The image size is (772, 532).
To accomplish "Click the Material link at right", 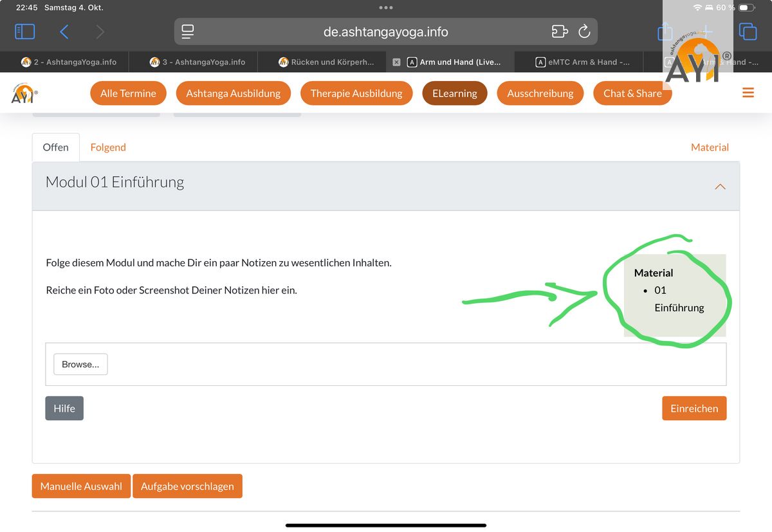I will tap(710, 147).
